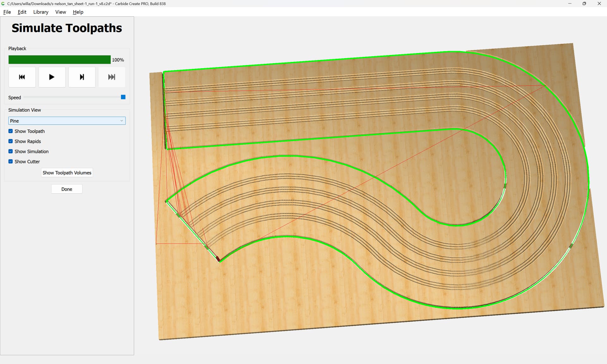Toggle the Show Cutter checkbox

pyautogui.click(x=11, y=161)
